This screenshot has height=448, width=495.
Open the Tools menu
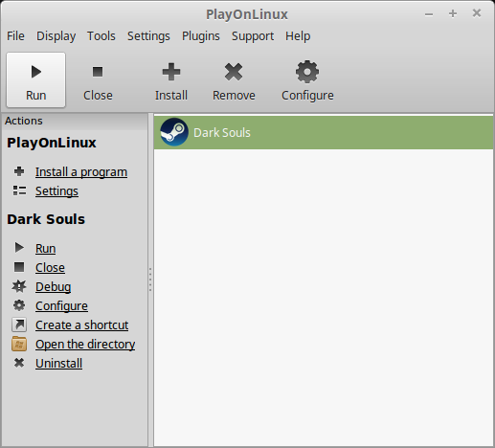point(101,35)
